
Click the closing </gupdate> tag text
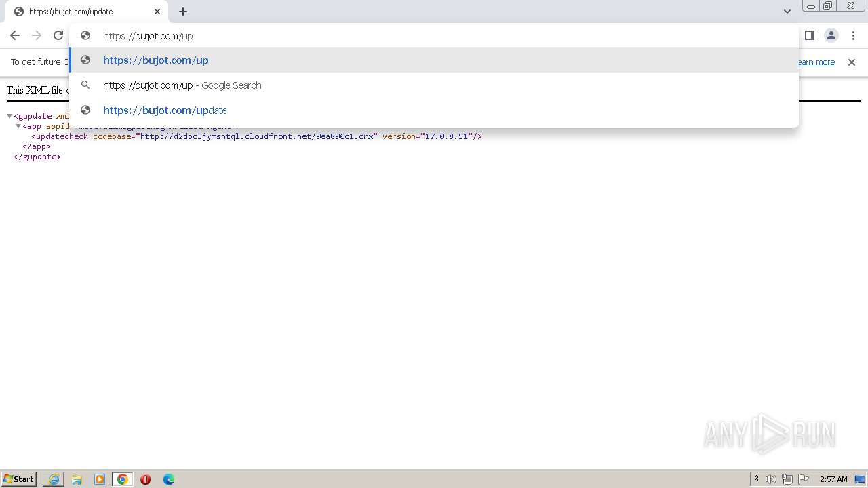click(x=37, y=157)
